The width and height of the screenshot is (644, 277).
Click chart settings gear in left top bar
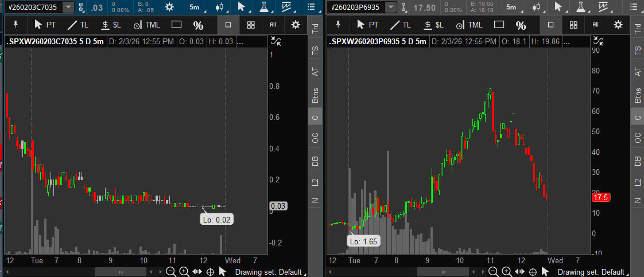point(169,7)
